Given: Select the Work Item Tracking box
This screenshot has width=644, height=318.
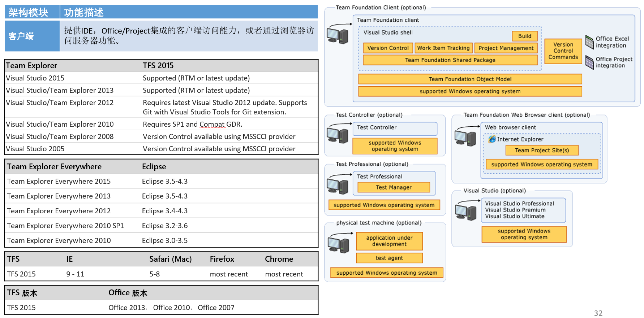Looking at the screenshot, I should 443,48.
